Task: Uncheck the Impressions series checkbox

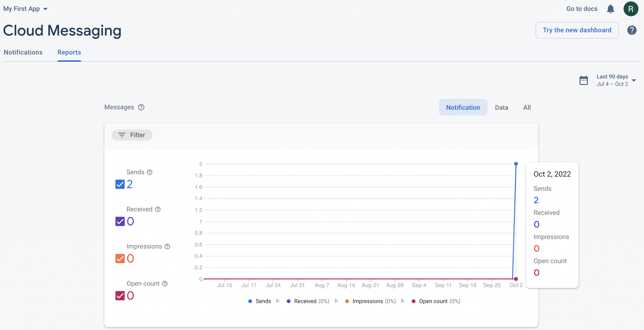Action: (x=120, y=259)
